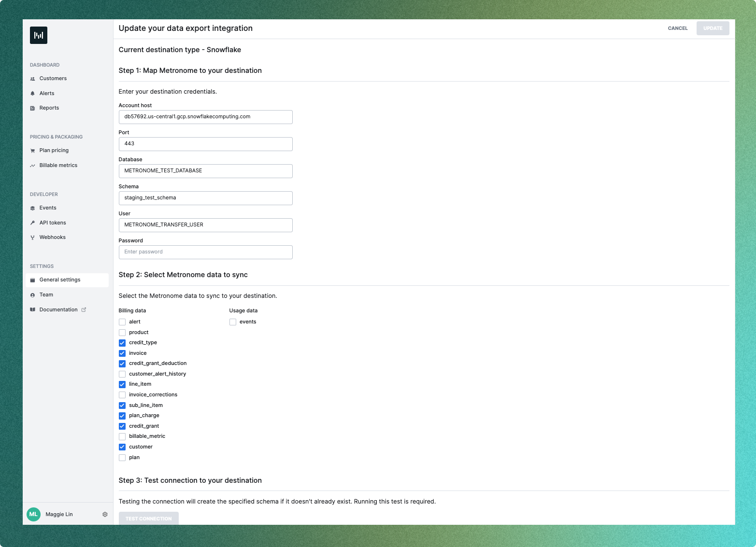Open API tokens page
Screen dimensions: 756x547
(x=67, y=223)
